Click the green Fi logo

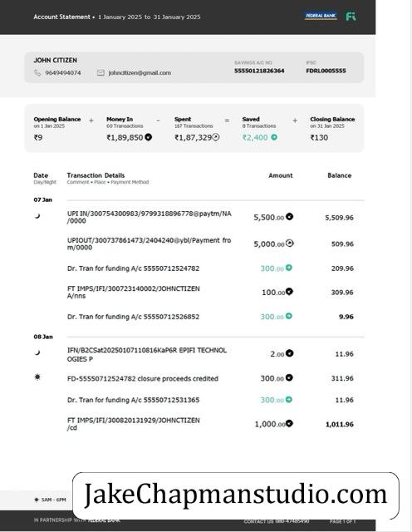351,17
